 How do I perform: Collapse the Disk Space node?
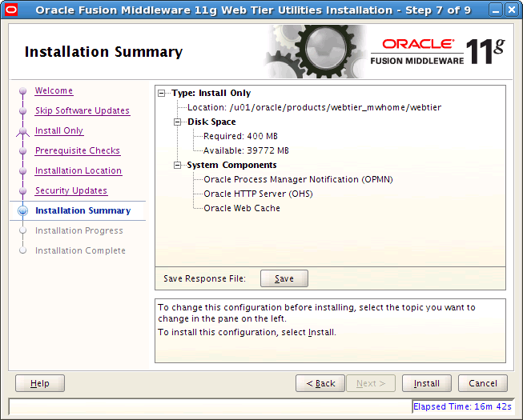[x=178, y=122]
